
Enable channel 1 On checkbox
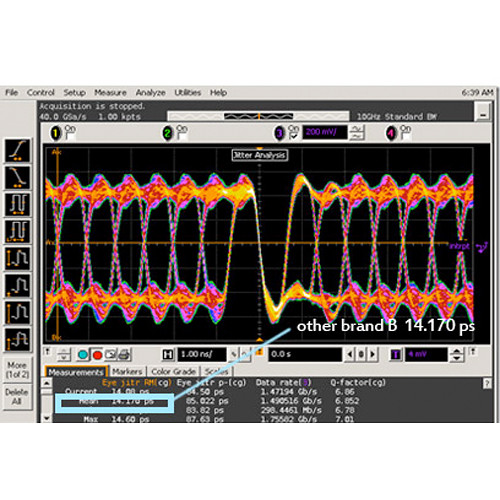point(70,137)
